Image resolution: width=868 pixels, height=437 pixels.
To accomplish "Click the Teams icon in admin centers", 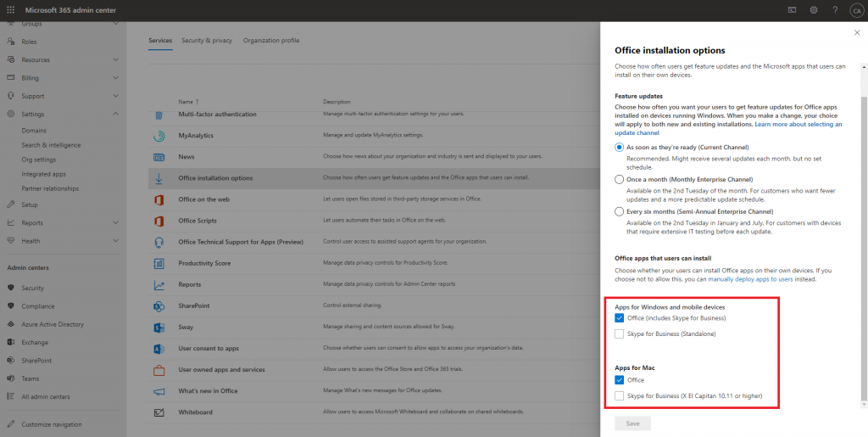I will [x=10, y=378].
